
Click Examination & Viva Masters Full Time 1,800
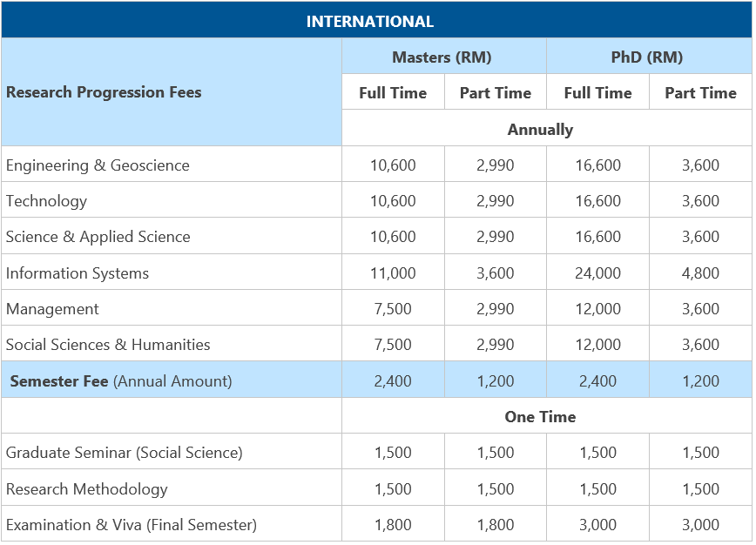pyautogui.click(x=393, y=525)
